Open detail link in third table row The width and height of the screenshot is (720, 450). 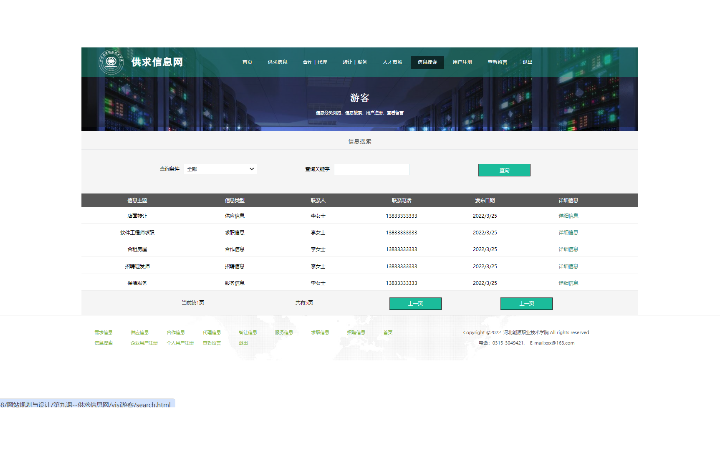click(x=568, y=249)
